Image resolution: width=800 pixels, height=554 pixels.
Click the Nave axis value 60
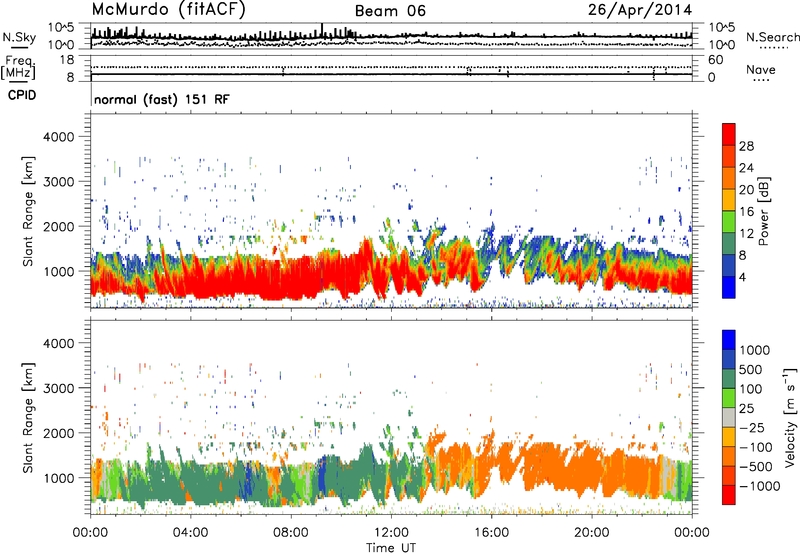[x=715, y=60]
